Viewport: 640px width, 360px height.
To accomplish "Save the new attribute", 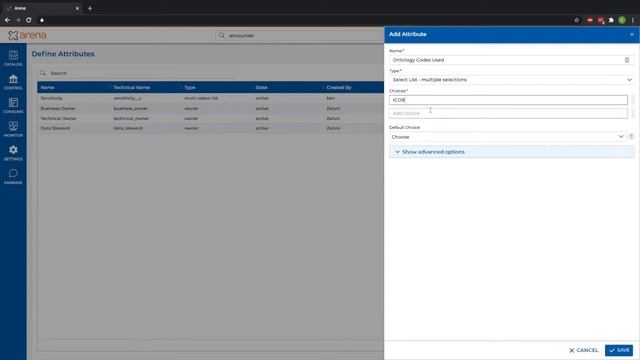I will (x=619, y=350).
